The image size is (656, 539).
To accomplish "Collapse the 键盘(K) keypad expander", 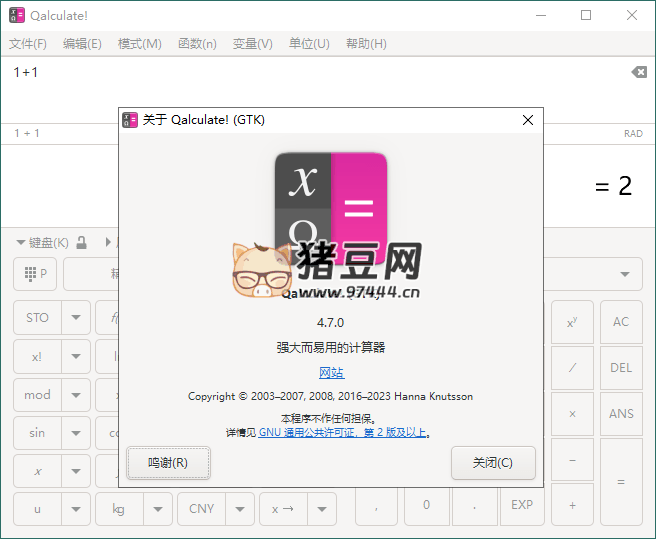I will pyautogui.click(x=20, y=242).
